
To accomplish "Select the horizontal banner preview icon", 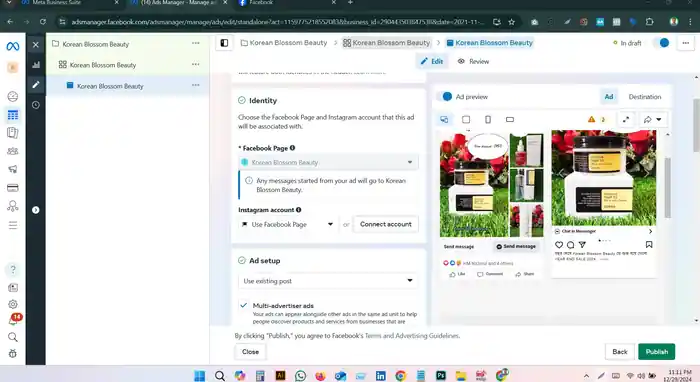I will (509, 119).
